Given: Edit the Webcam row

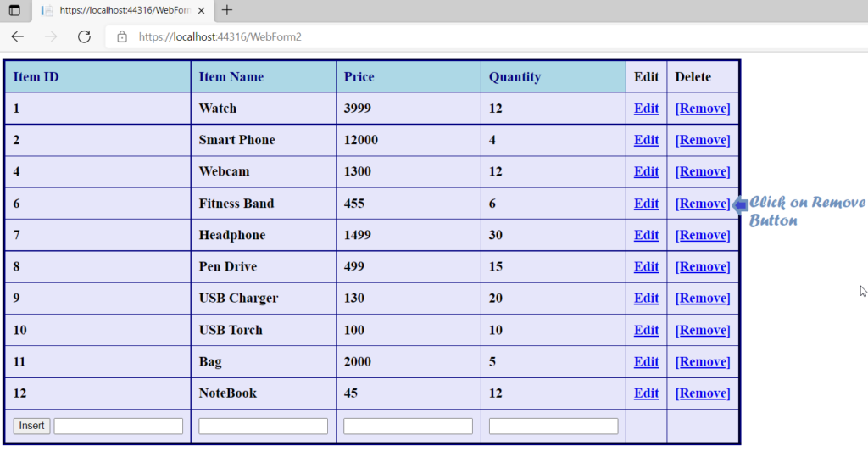Looking at the screenshot, I should (x=646, y=171).
